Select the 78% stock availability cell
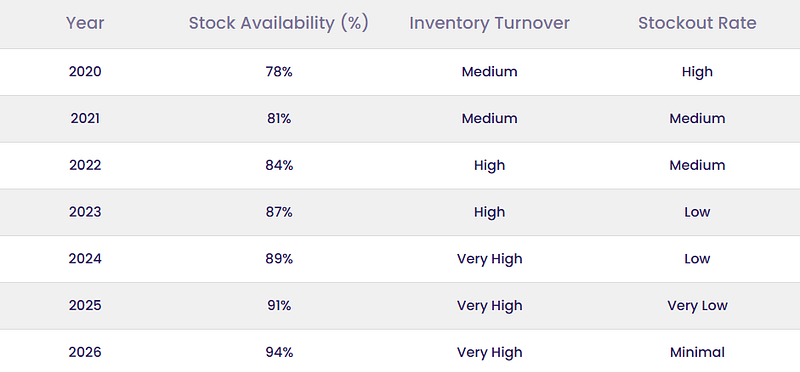 (279, 71)
